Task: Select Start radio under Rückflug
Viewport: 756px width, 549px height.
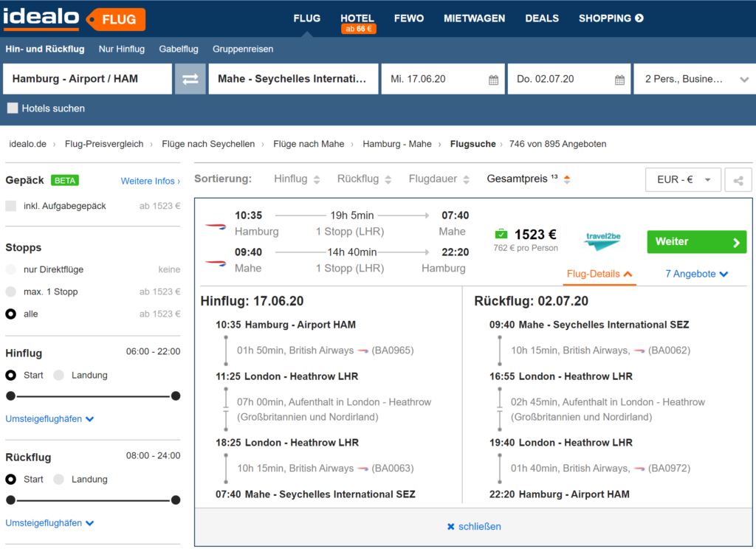Action: (x=10, y=479)
